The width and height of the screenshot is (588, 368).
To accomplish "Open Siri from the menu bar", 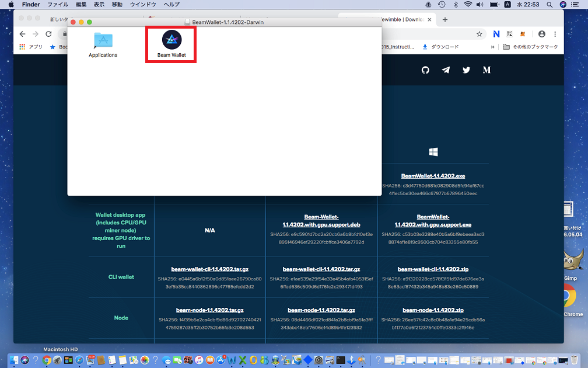I will (x=563, y=5).
